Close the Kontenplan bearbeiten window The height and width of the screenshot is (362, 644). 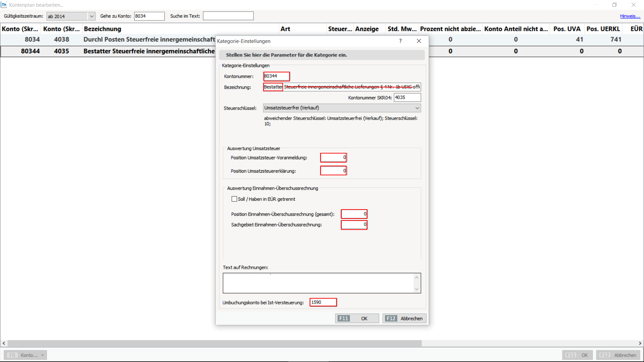pyautogui.click(x=634, y=5)
